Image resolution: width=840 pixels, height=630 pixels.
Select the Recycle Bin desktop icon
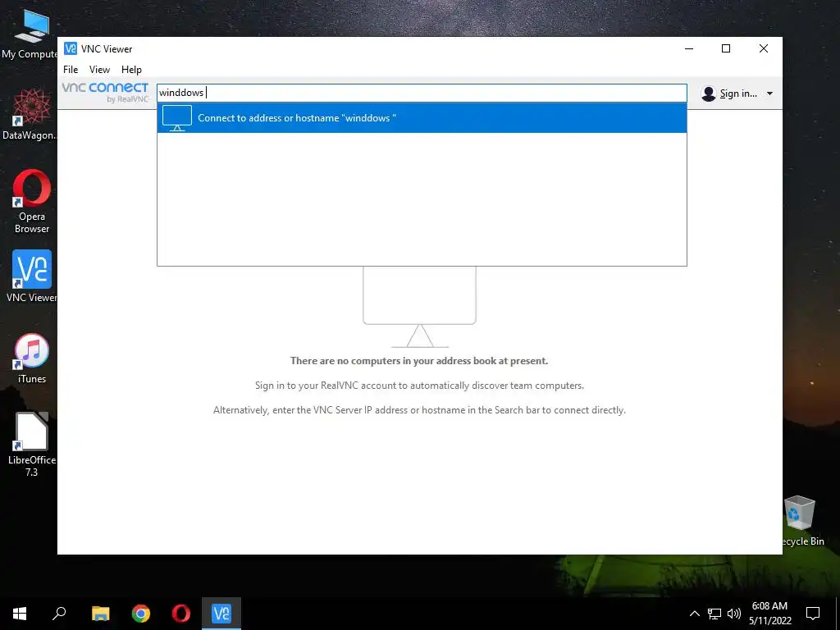point(800,521)
